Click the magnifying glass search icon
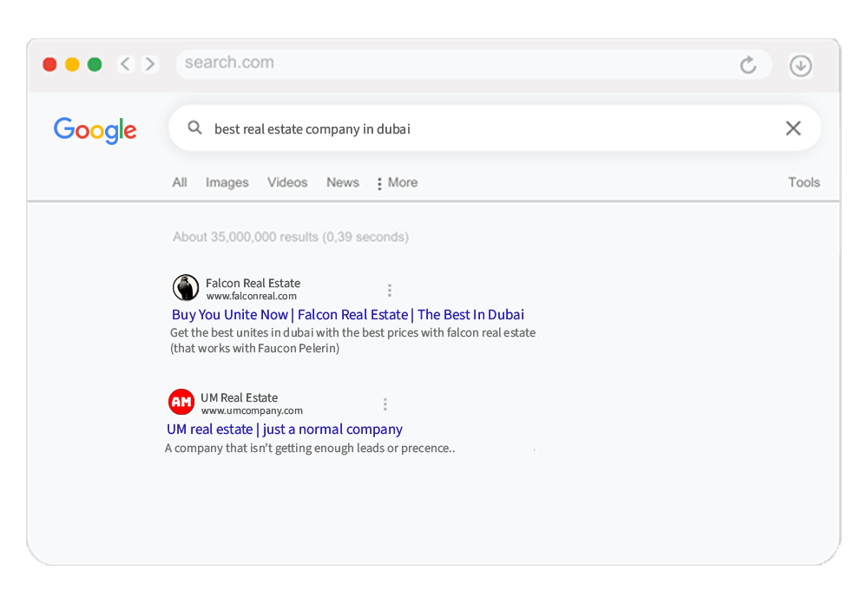 tap(194, 128)
